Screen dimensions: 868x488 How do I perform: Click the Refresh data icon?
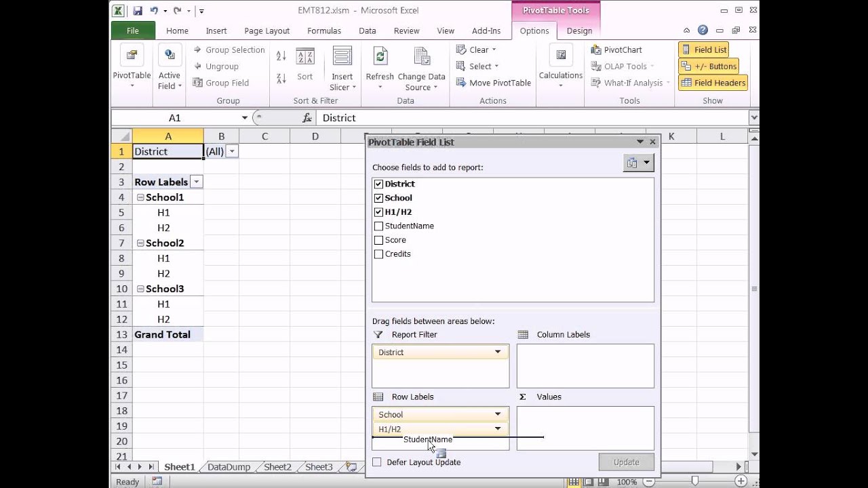tap(380, 56)
